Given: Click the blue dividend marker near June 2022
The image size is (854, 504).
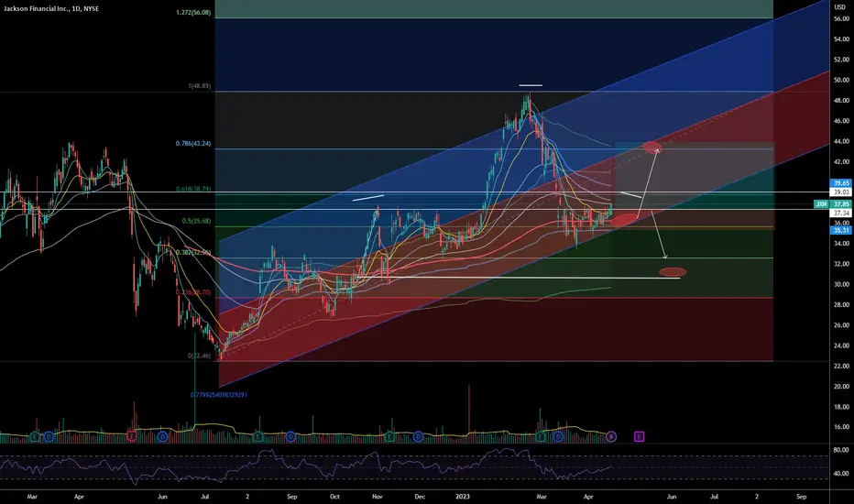Looking at the screenshot, I should pos(162,436).
